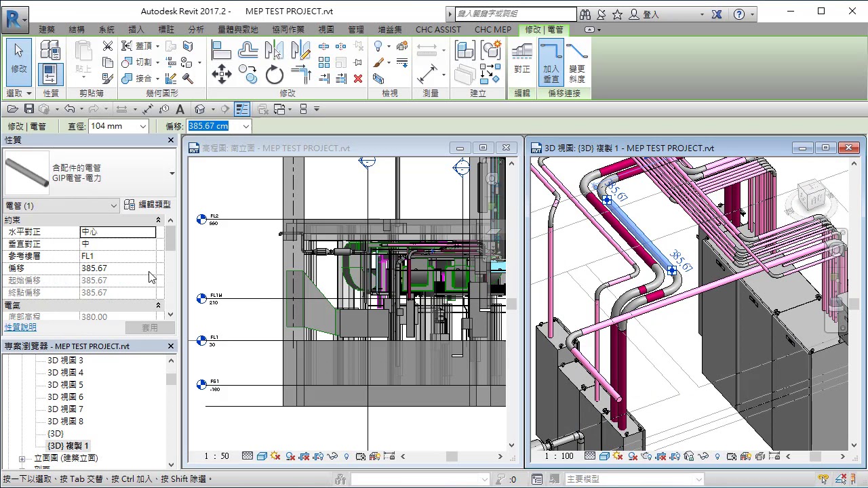Click the Rotate tool in the ribbon

[x=275, y=75]
